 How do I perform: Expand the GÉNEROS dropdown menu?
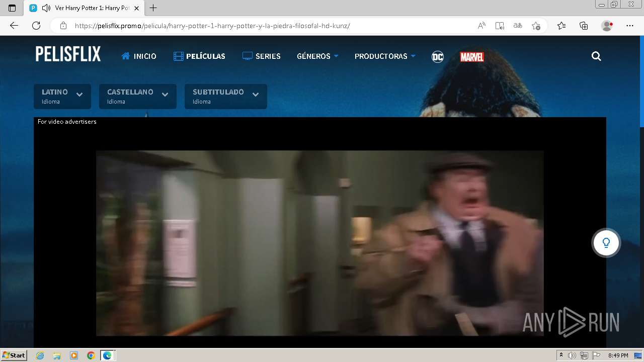click(x=317, y=56)
